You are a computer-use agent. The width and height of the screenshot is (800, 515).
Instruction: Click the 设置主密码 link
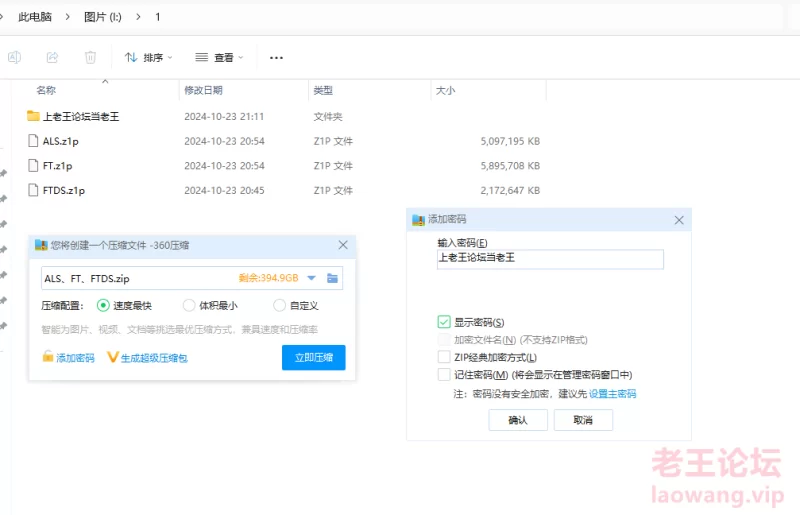click(x=612, y=394)
